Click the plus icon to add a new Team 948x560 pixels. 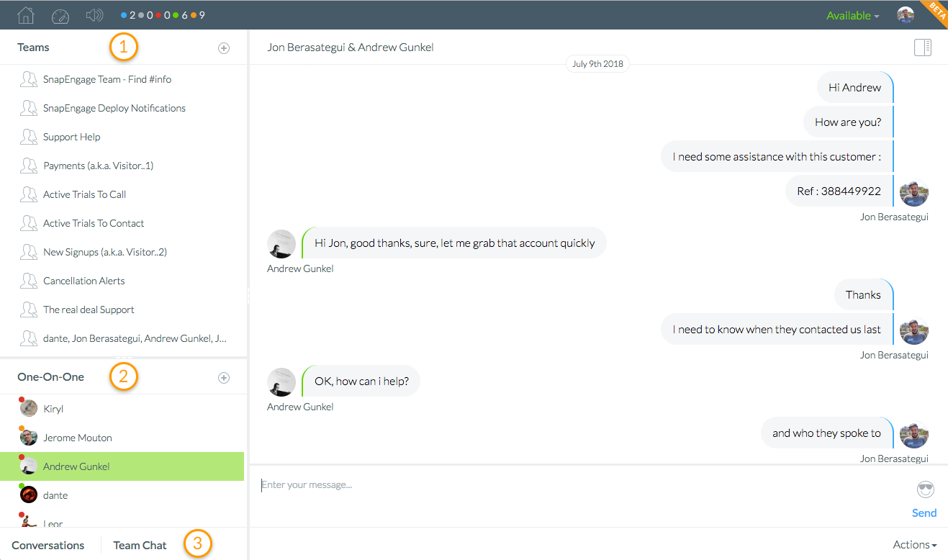pyautogui.click(x=224, y=48)
